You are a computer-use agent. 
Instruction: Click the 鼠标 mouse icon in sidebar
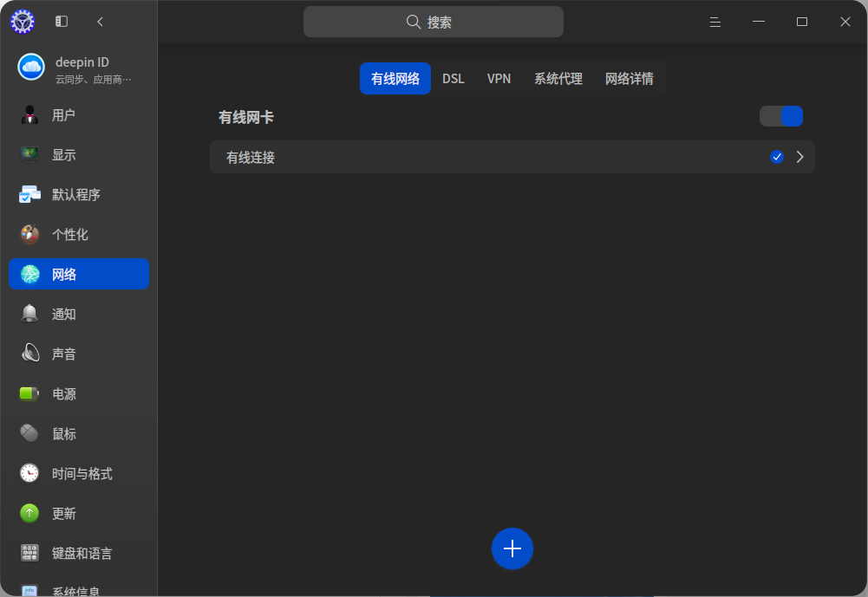tap(29, 433)
